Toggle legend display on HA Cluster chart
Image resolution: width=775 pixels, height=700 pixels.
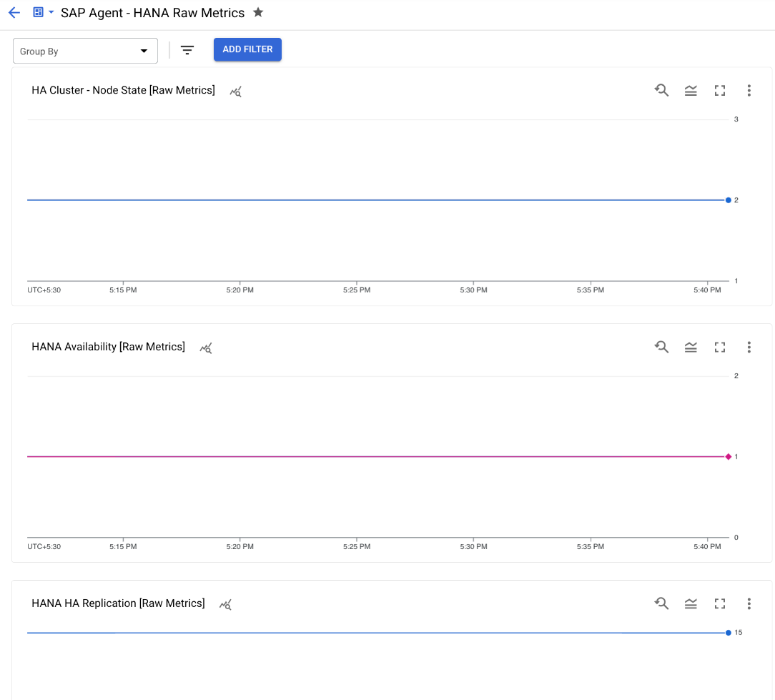pos(691,90)
